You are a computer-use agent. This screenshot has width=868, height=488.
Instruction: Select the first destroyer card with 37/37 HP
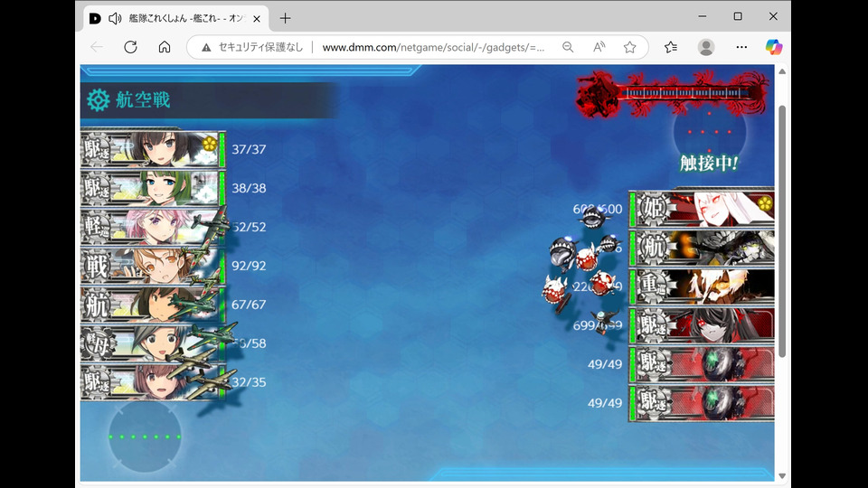(153, 149)
